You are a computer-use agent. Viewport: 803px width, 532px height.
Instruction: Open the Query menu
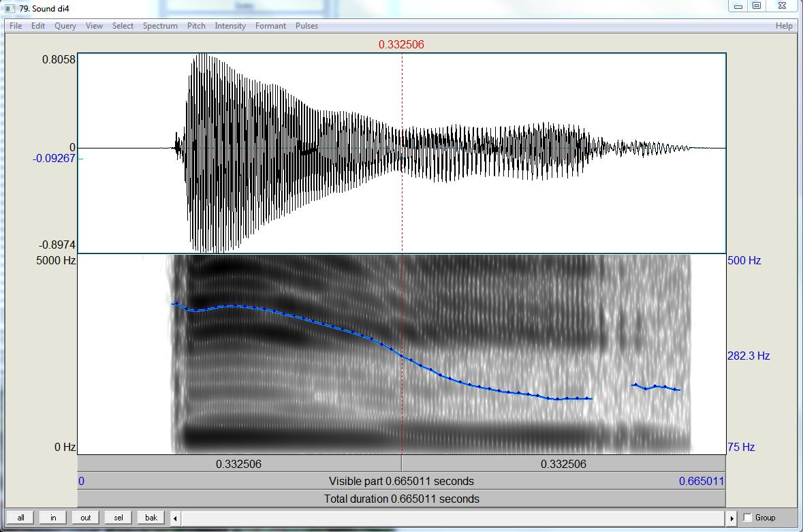[65, 26]
